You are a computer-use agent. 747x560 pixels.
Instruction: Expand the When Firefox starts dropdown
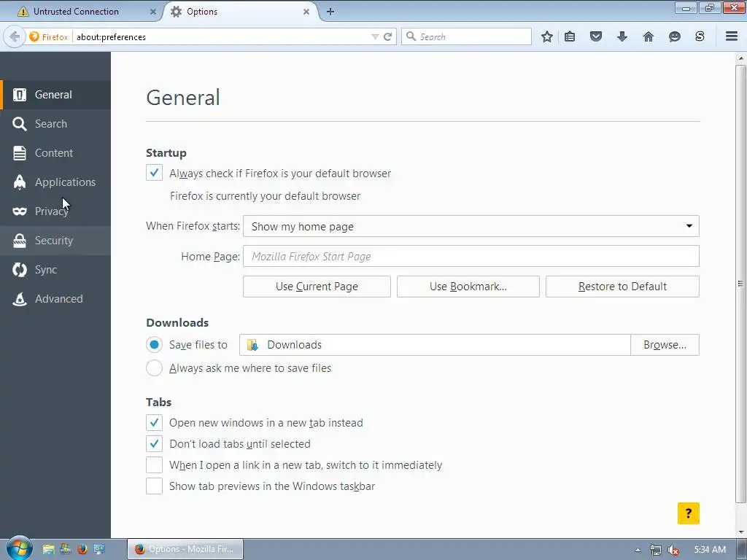[471, 226]
